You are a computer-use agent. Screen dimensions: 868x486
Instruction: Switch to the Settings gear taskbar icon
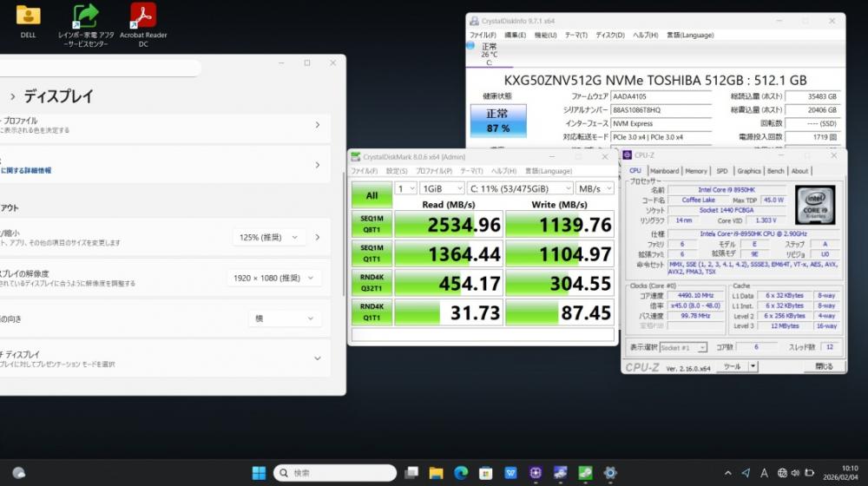(610, 473)
